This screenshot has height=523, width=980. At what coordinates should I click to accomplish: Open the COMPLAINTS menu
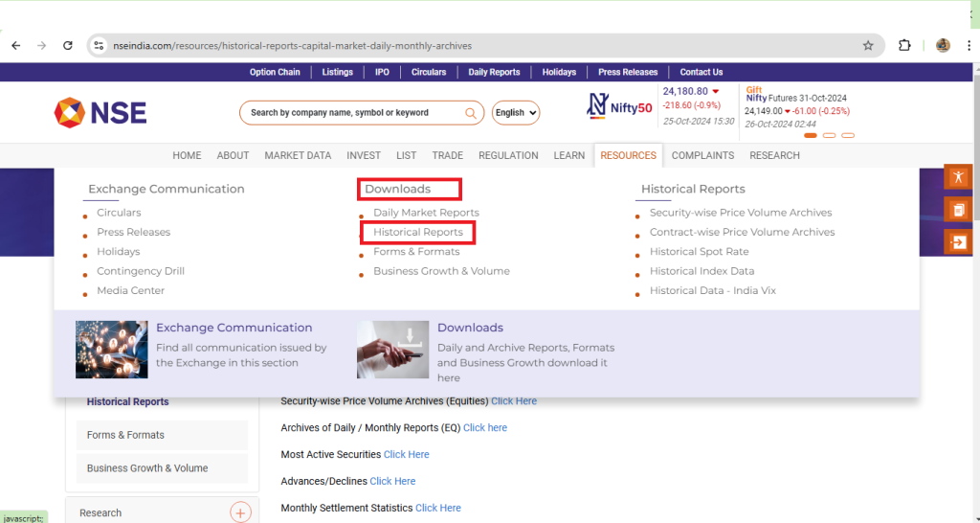(703, 155)
